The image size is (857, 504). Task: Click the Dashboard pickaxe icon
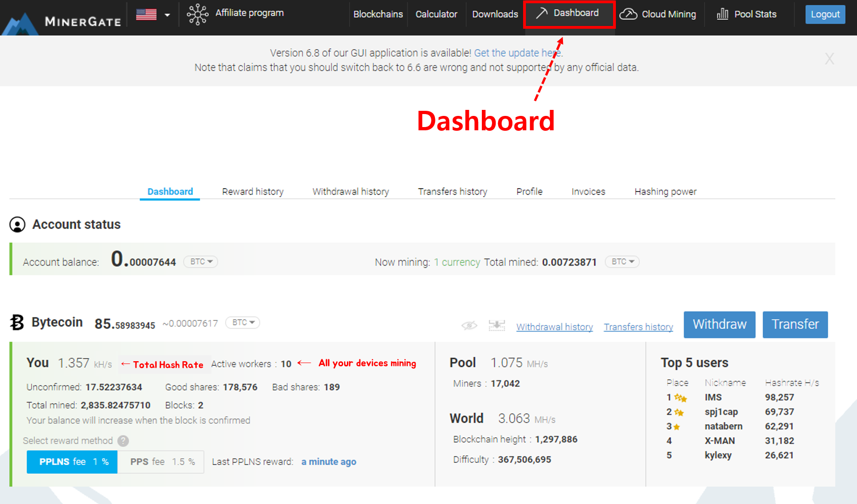[541, 13]
